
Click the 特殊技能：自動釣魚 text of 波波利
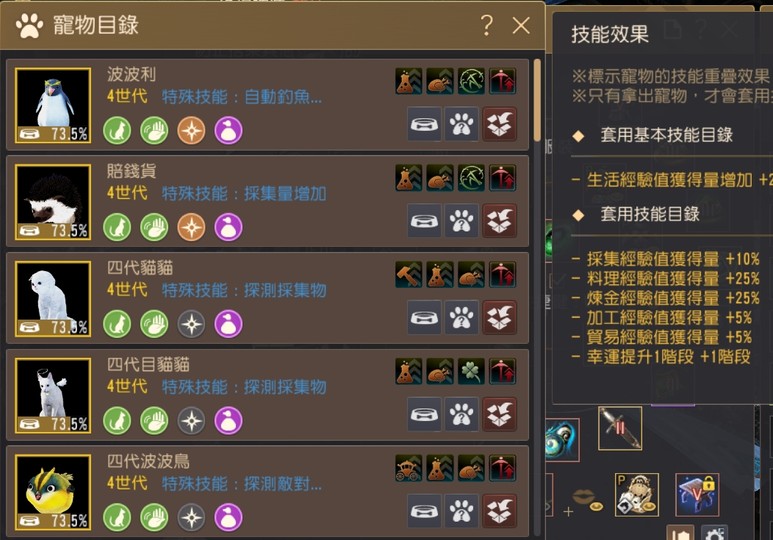pyautogui.click(x=242, y=97)
